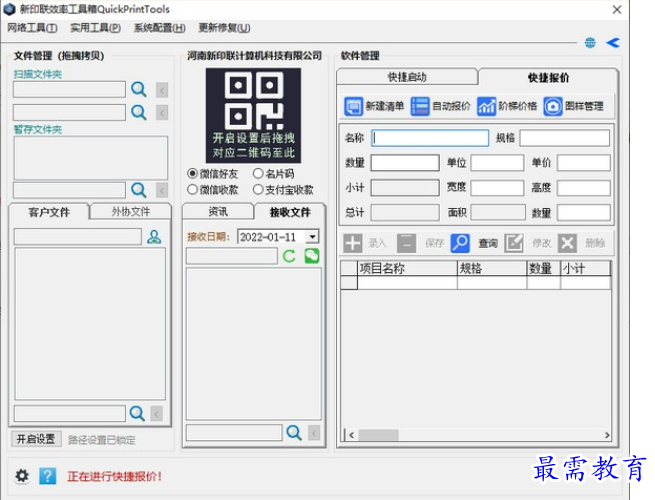Screen dimensions: 655x500
Task: Click the green refresh icon beside received files
Action: click(290, 257)
